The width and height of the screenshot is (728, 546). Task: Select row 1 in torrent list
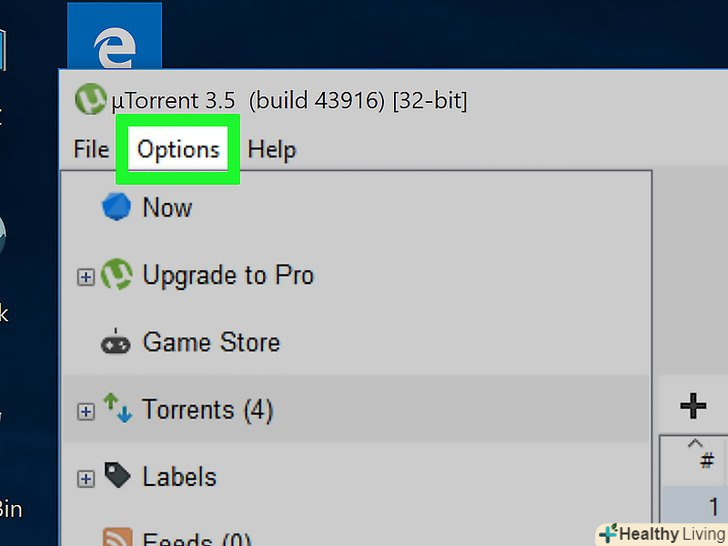(x=694, y=506)
